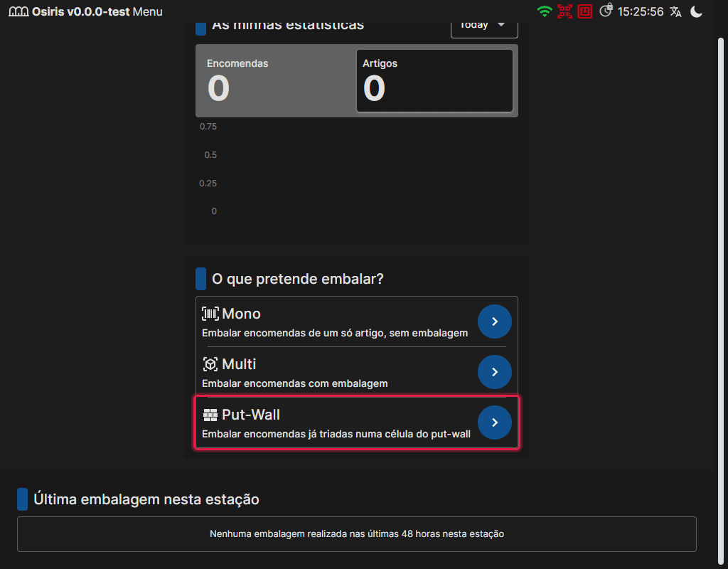Click the Multi option title
This screenshot has height=569, width=728.
tap(239, 364)
